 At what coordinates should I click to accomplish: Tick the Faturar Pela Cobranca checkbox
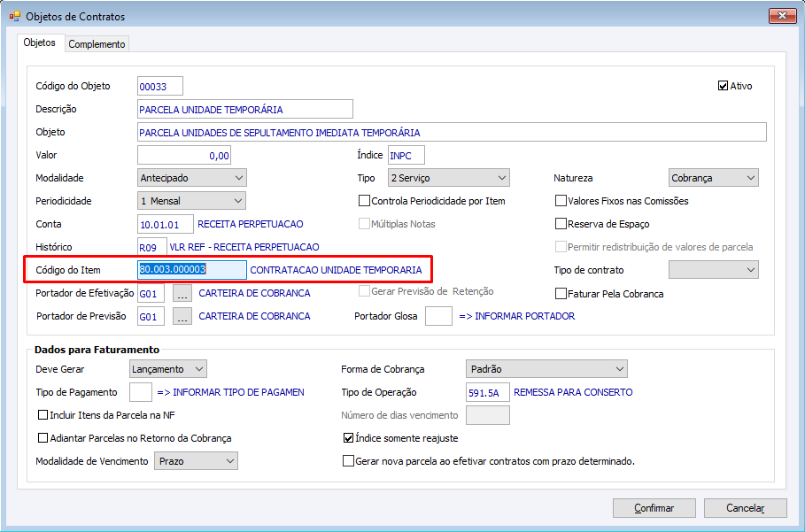point(561,294)
